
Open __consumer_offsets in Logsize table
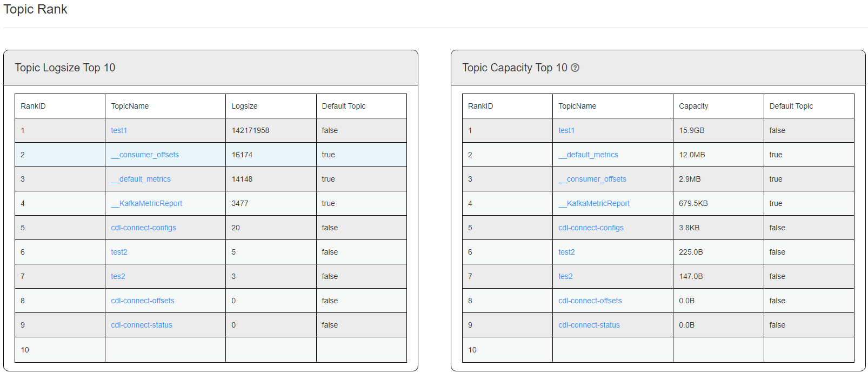pos(145,155)
